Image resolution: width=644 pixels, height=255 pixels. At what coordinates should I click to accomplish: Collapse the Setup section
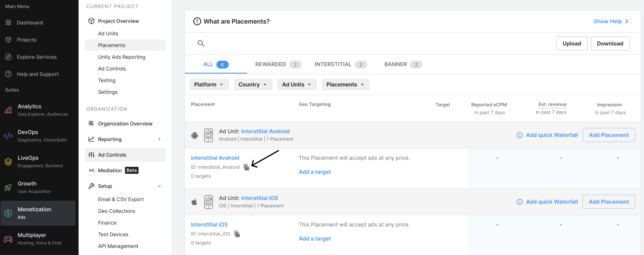click(x=159, y=186)
